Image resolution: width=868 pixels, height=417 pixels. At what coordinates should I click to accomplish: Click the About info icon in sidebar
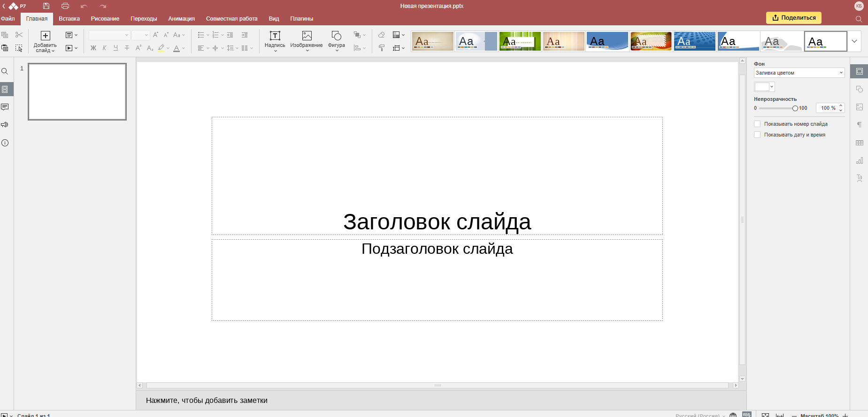5,143
